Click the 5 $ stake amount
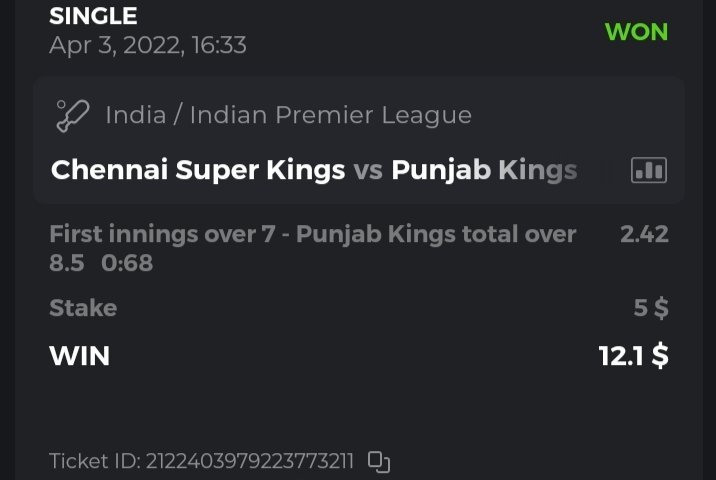Image resolution: width=716 pixels, height=480 pixels. pyautogui.click(x=651, y=308)
